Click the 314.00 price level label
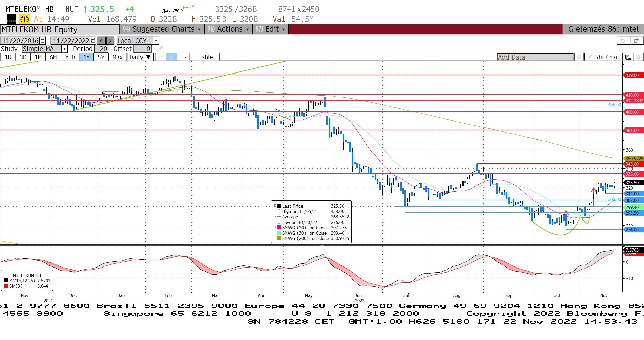644x340 pixels. point(633,194)
